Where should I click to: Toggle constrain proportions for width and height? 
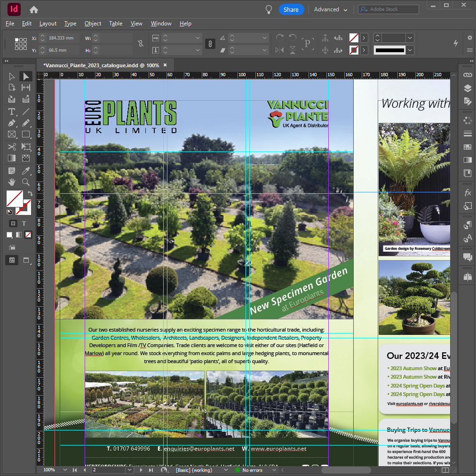[140, 44]
